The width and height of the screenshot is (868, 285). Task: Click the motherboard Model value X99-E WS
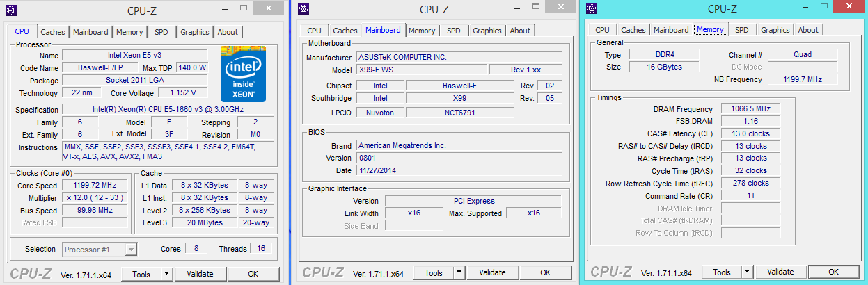click(420, 70)
